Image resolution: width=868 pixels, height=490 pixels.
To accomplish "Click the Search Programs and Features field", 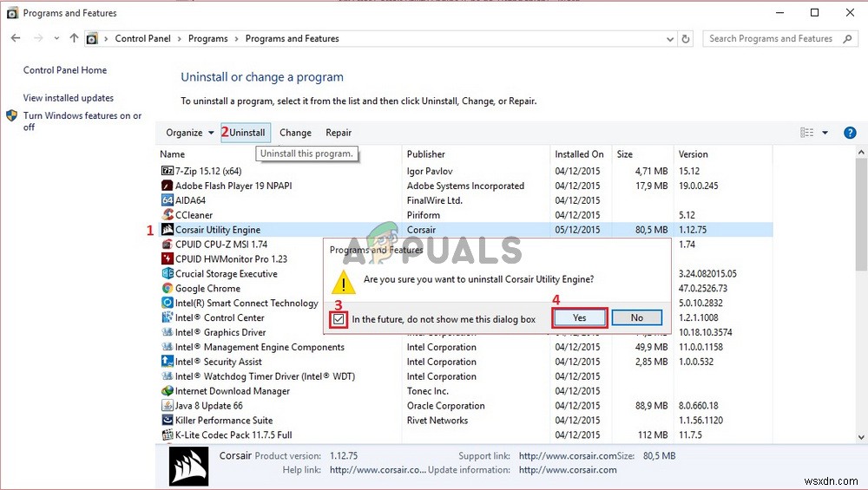I will (x=780, y=39).
